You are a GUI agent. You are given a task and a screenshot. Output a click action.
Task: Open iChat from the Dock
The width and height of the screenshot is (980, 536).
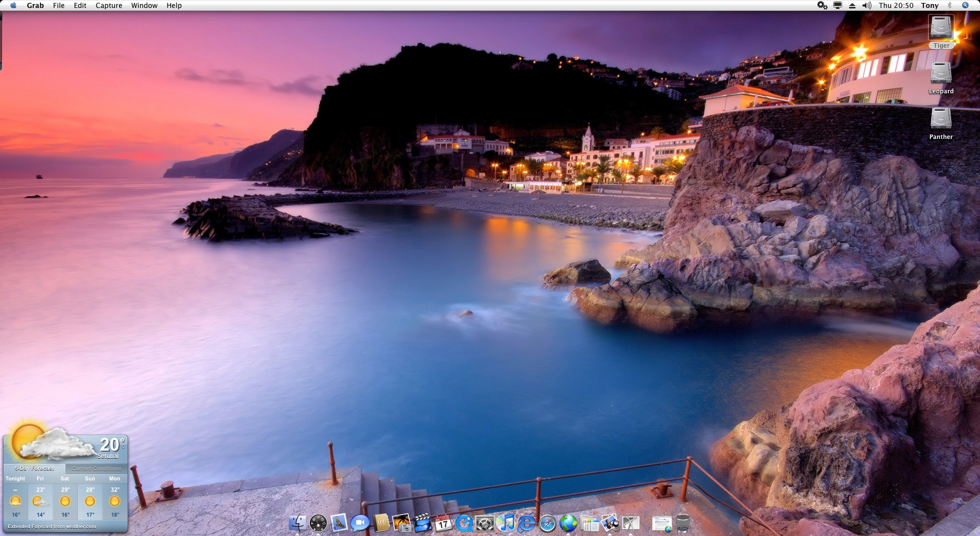click(x=360, y=523)
